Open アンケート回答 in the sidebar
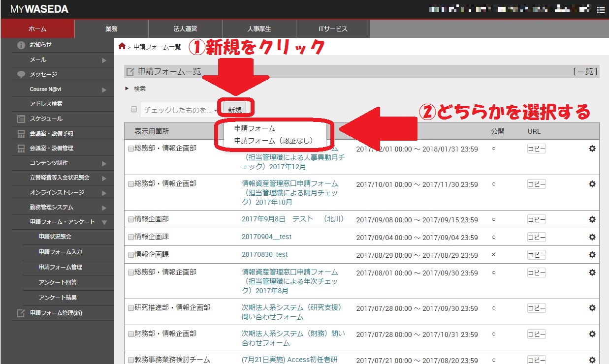Viewport: 609px width, 364px height. 58,282
